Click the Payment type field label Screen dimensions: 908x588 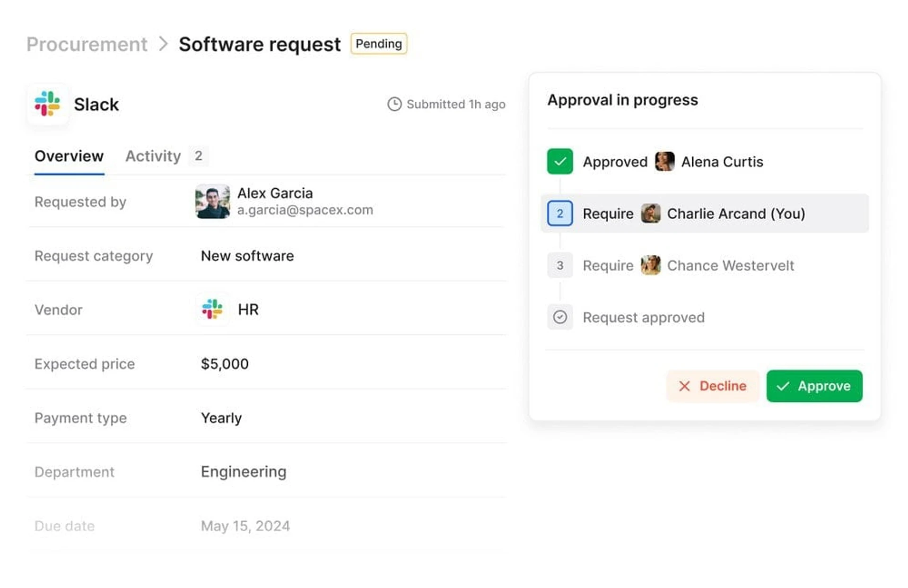(x=80, y=418)
